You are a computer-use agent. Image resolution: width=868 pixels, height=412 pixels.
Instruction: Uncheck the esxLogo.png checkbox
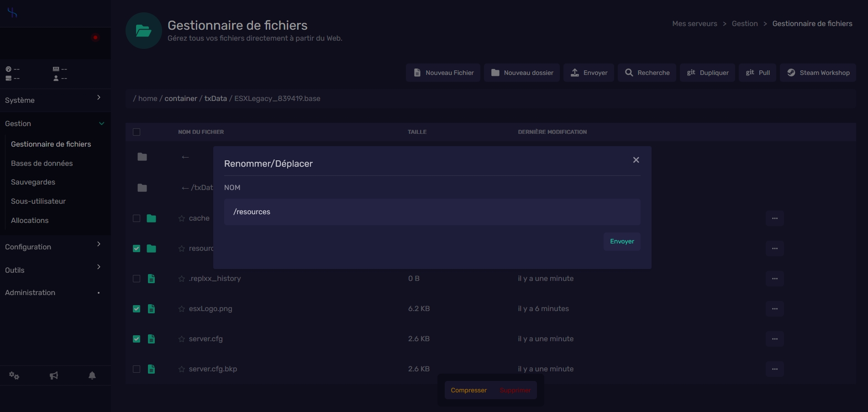pyautogui.click(x=137, y=309)
